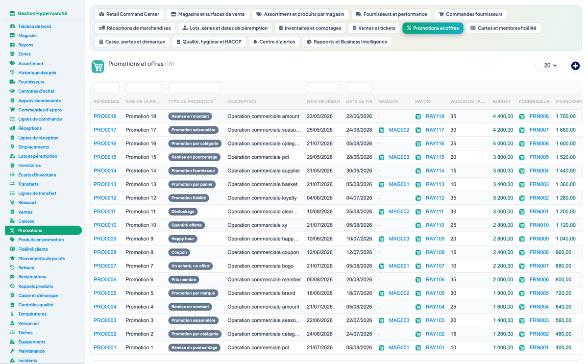Screen dimensions: 588x364
Task: Click the Tableau de bord sidebar icon
Action: [x=12, y=26]
